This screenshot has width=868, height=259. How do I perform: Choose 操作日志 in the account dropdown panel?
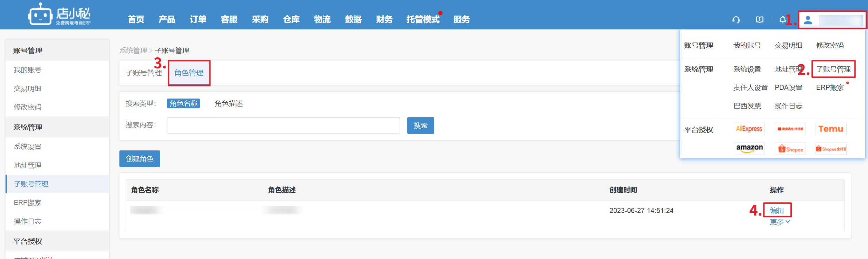[x=789, y=106]
